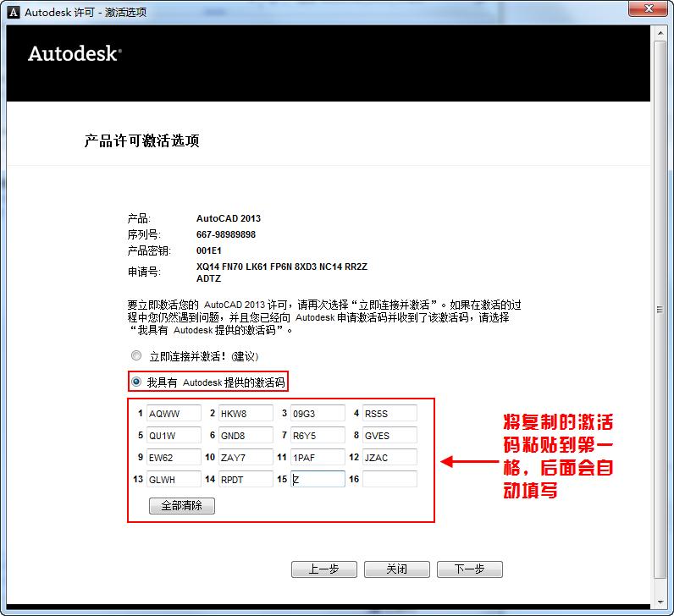Viewport: 674px width, 616px height.
Task: Click the 全部清除 button
Action: [x=182, y=506]
